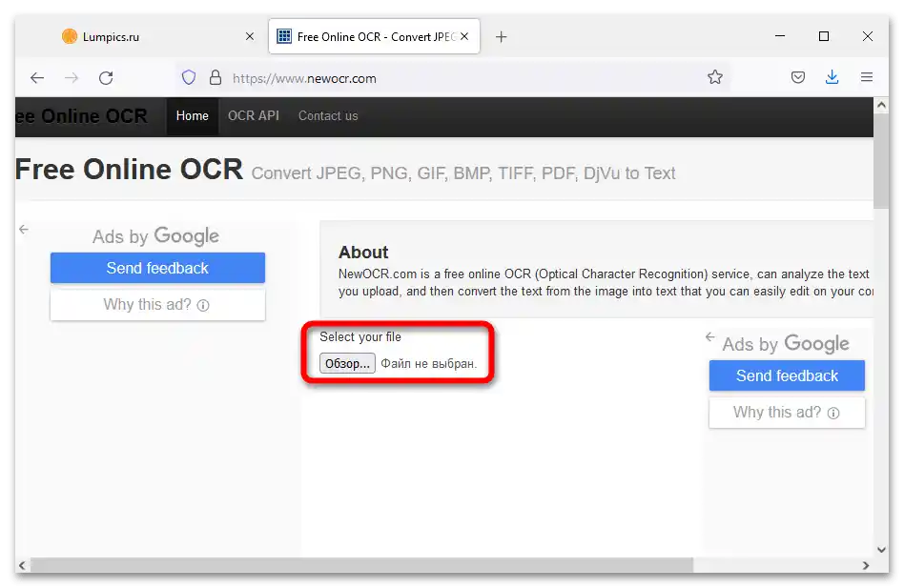Open the OCR API menu item
The height and width of the screenshot is (588, 904).
pos(253,115)
